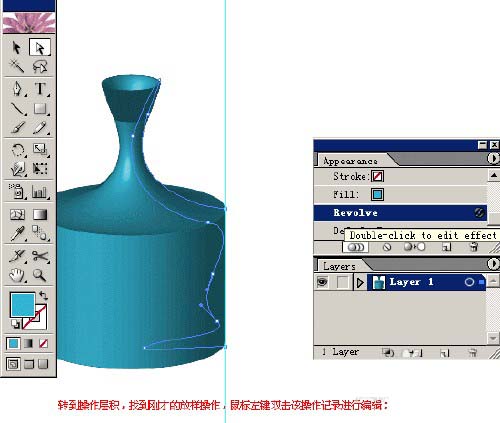500x423 pixels.
Task: Click the blue Fill swatch in Appearance
Action: (377, 194)
